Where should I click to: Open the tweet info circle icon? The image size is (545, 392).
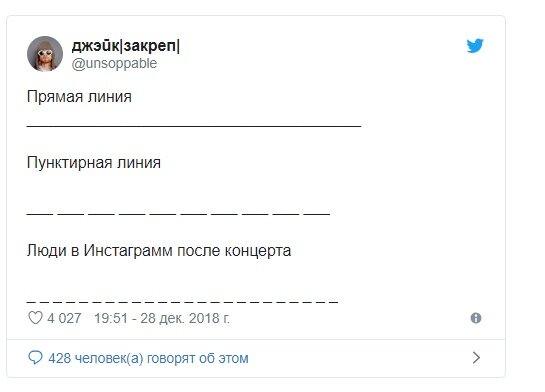[x=476, y=318]
